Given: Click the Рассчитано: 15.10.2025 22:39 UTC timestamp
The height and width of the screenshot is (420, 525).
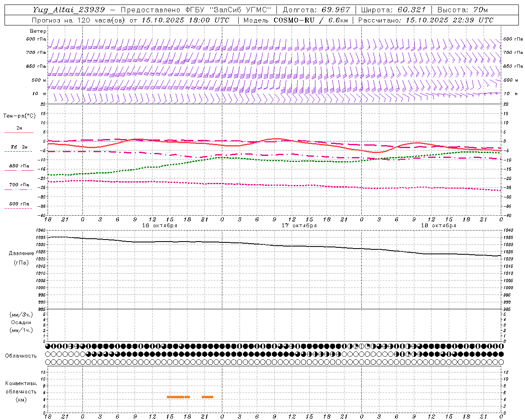Looking at the screenshot, I should click(426, 20).
